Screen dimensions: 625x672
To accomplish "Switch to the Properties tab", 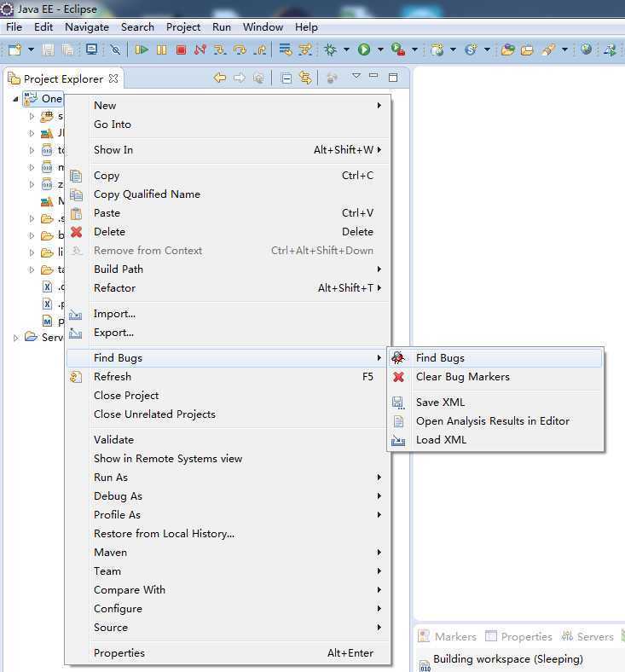I will point(518,637).
